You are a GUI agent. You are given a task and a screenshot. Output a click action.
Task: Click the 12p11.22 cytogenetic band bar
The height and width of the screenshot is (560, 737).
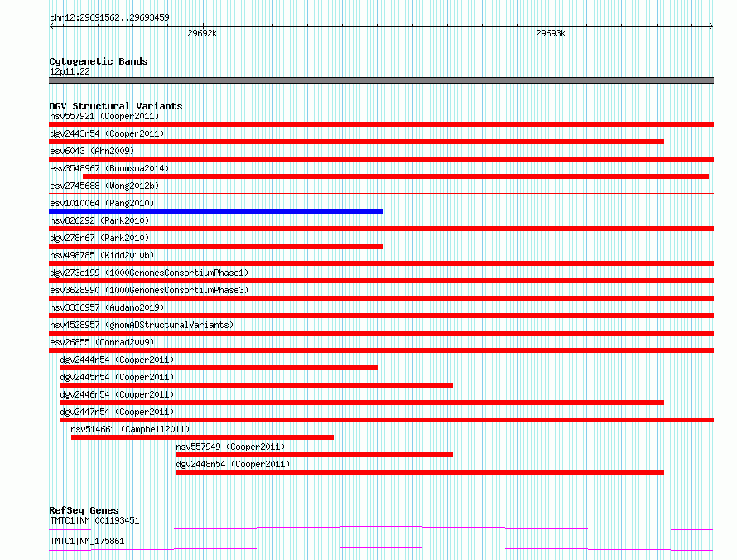pos(381,80)
